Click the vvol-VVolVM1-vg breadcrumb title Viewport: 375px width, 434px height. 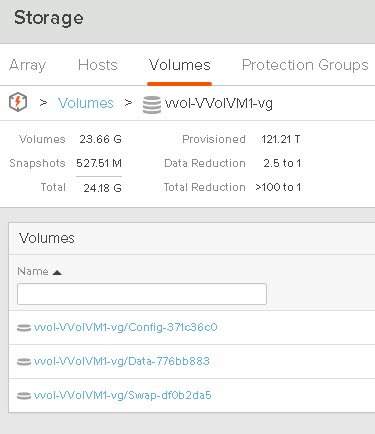click(219, 103)
